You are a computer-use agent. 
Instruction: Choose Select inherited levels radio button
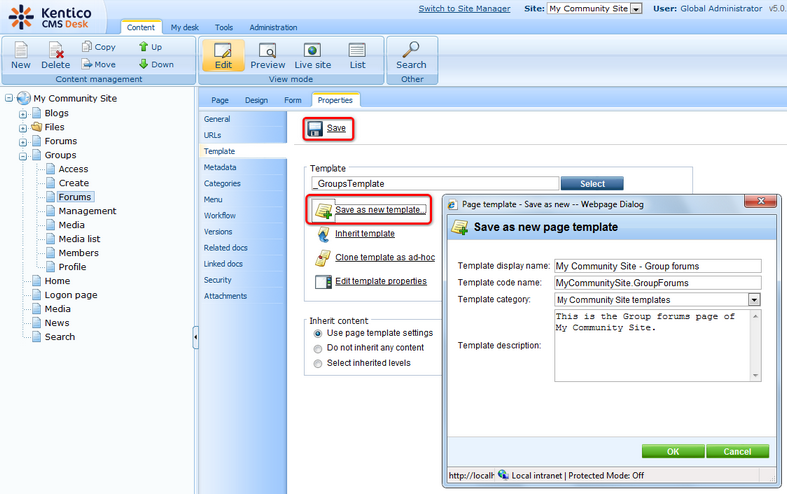click(318, 363)
